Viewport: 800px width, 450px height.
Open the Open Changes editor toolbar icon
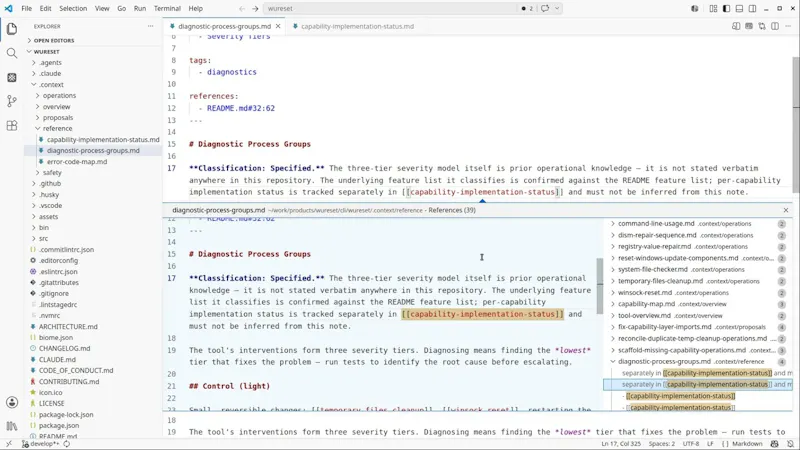762,26
